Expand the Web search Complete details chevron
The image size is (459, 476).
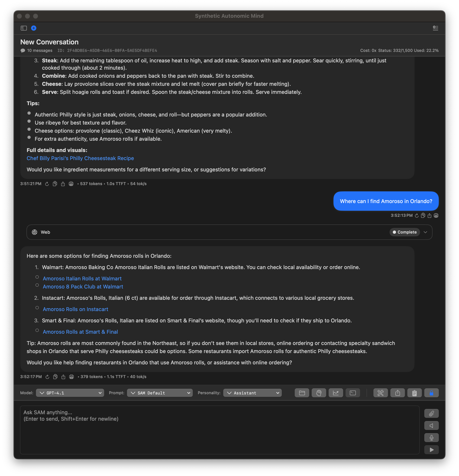pos(425,232)
